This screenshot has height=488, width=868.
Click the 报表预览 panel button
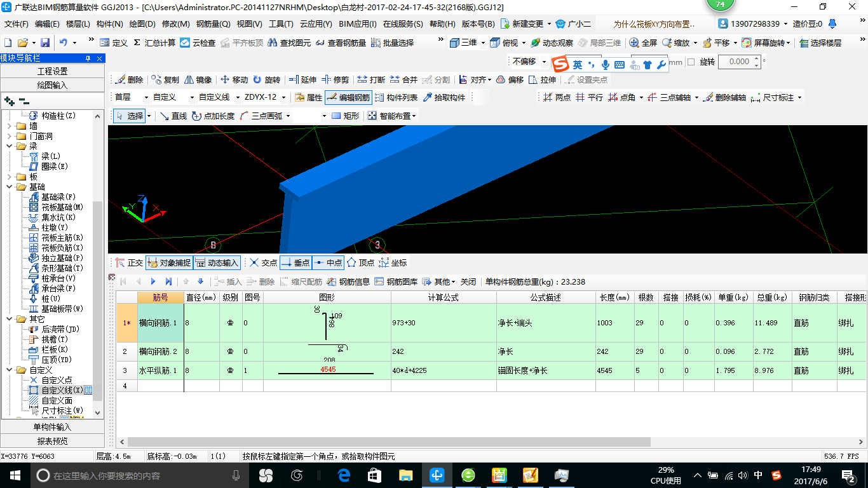coord(52,441)
